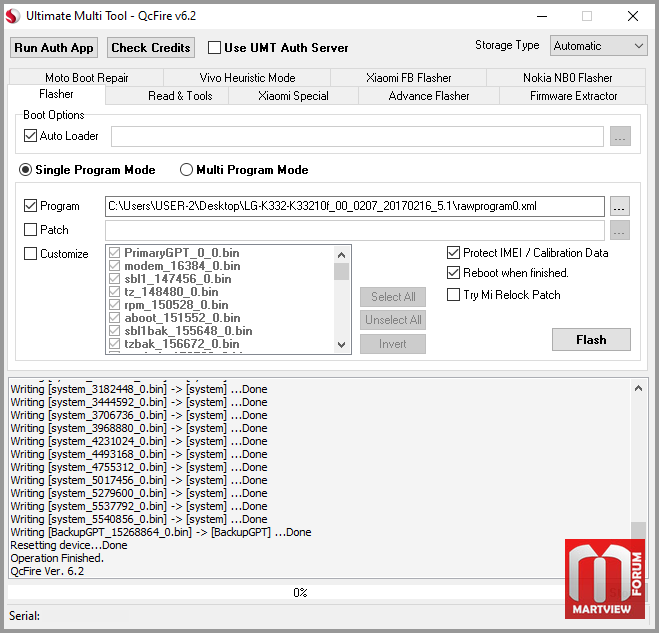Open Check Credits

point(151,47)
